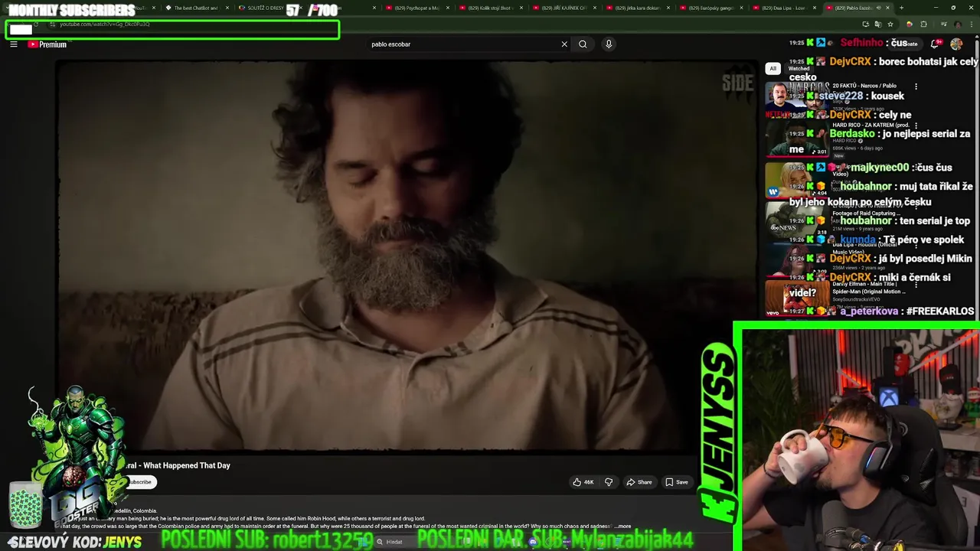
Task: Open the browser extensions puzzle icon
Action: click(x=923, y=24)
